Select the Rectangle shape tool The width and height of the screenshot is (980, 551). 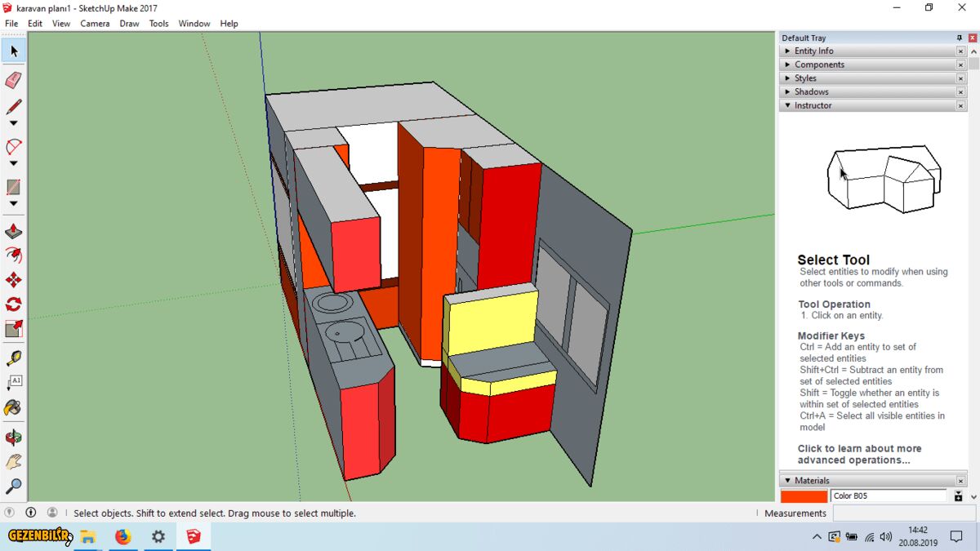tap(13, 187)
